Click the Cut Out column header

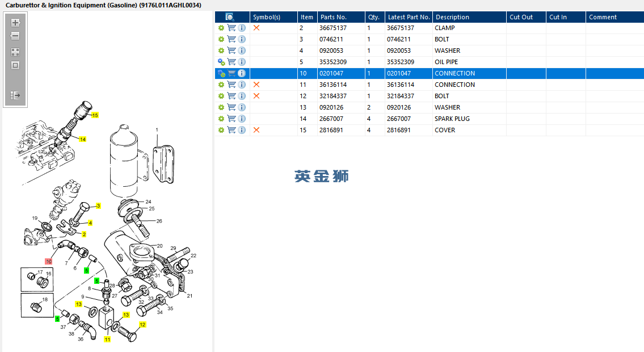pos(526,17)
